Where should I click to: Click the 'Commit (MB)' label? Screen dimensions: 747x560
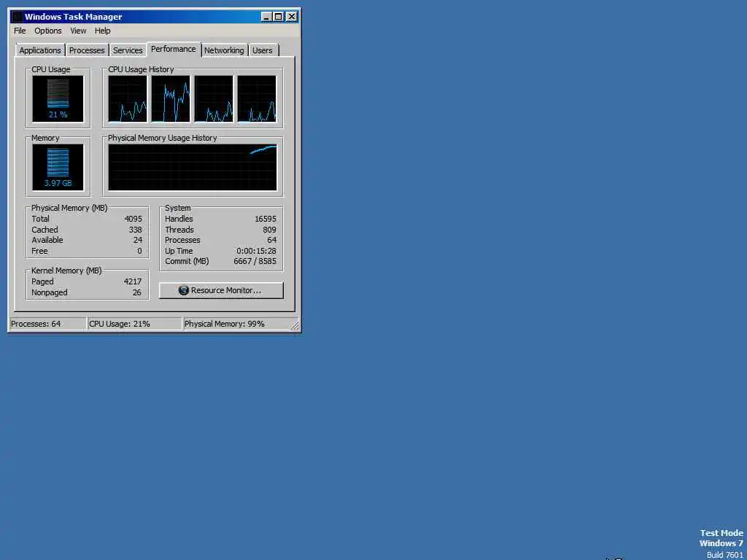pos(187,262)
